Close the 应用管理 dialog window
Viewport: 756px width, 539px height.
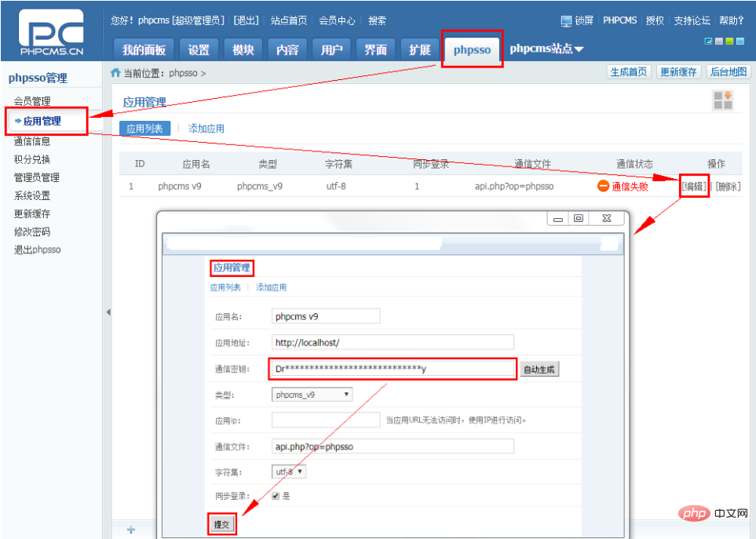[607, 218]
